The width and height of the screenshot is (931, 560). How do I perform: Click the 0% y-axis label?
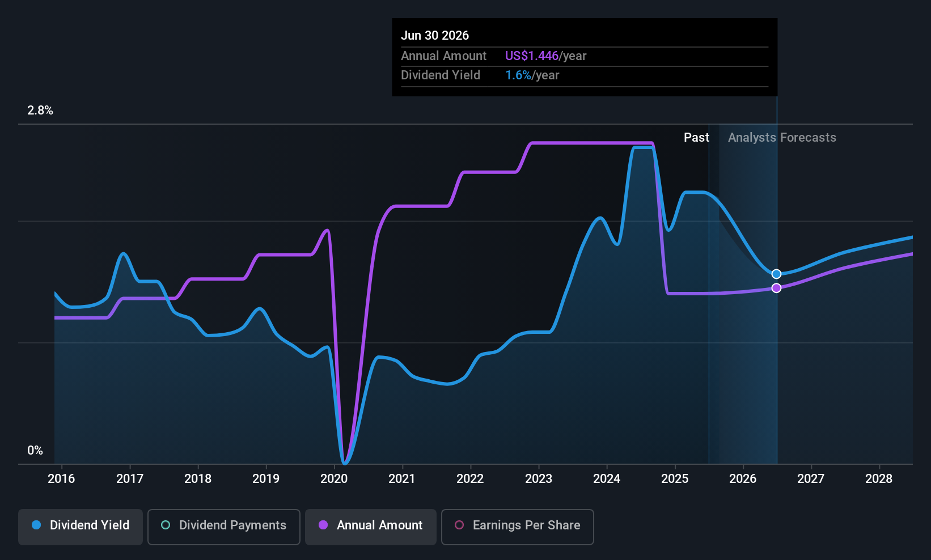[35, 451]
